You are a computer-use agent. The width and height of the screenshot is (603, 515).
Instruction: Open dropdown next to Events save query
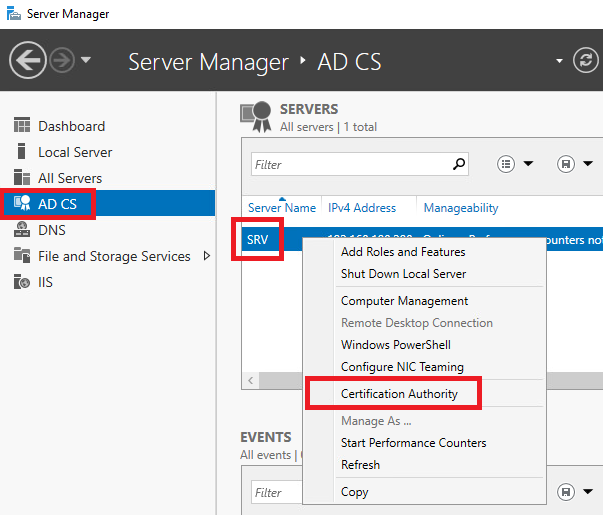tap(588, 492)
